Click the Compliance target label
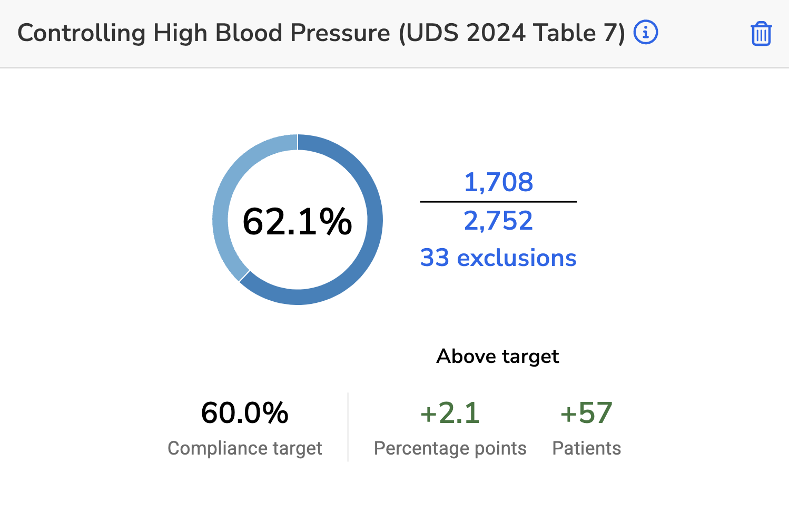The height and width of the screenshot is (532, 789). coord(245,448)
